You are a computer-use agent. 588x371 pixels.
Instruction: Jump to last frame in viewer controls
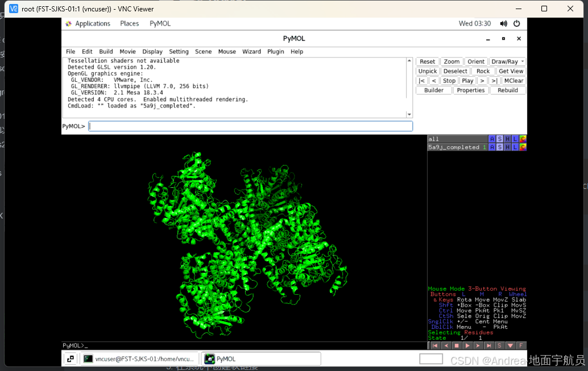[488, 345]
